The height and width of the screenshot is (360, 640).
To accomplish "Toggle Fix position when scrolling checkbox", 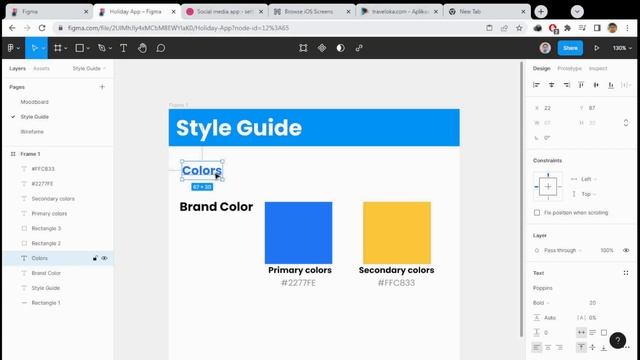I will 537,213.
